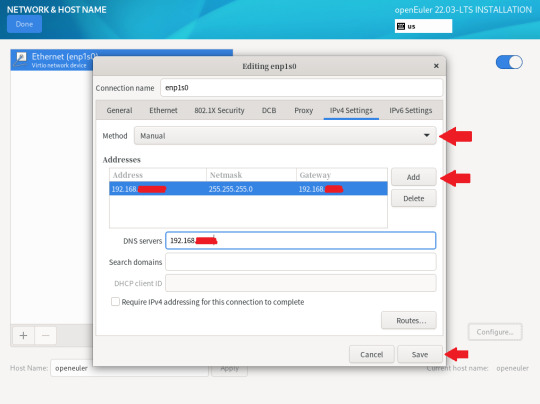Click the Done button in header
This screenshot has width=540, height=404.
tap(24, 24)
